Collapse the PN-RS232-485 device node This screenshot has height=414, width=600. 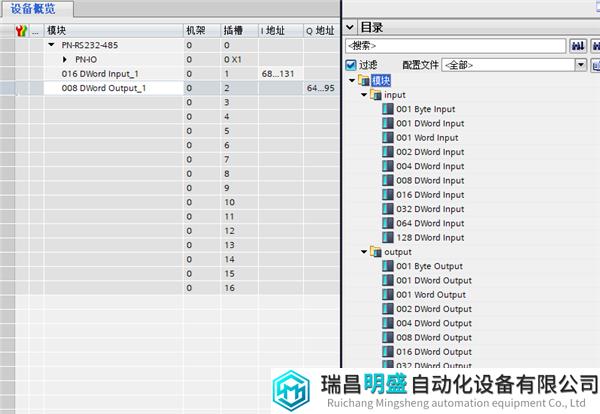point(51,45)
